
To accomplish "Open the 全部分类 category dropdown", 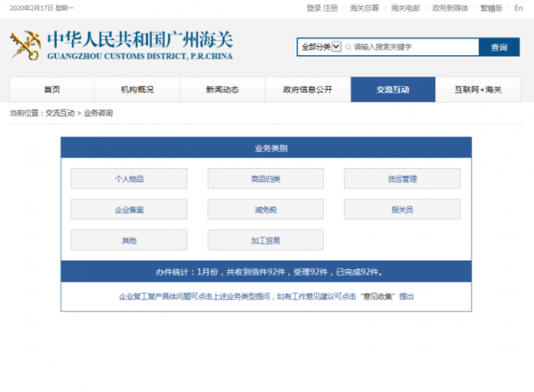I will [x=320, y=47].
